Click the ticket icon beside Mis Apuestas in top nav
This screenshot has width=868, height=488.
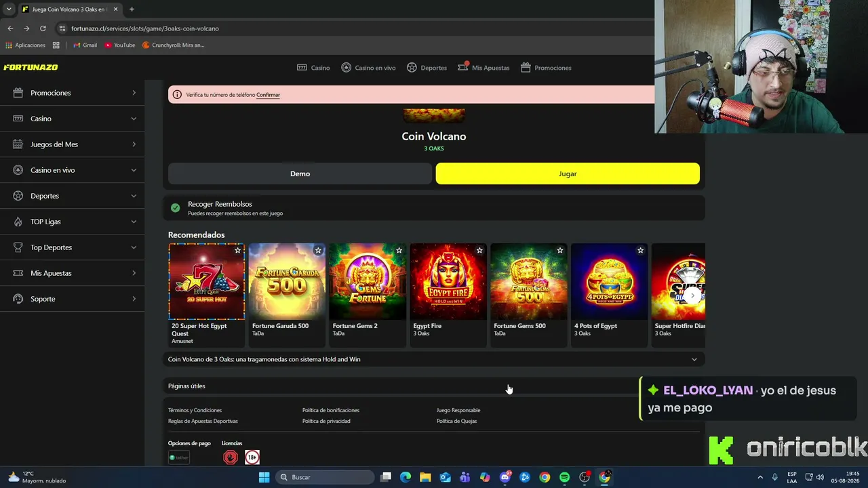tap(462, 68)
